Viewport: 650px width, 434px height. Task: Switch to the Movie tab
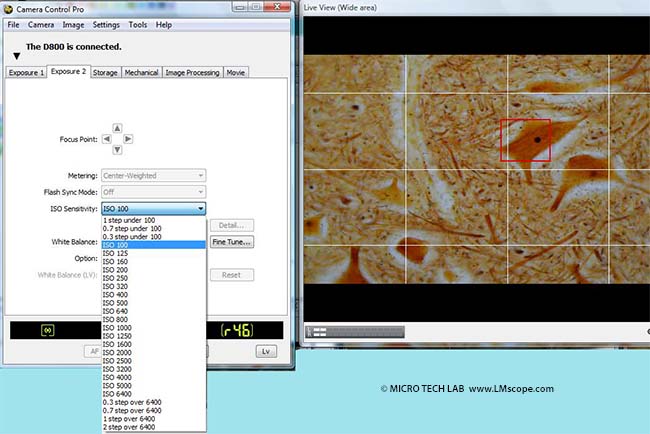tap(235, 73)
